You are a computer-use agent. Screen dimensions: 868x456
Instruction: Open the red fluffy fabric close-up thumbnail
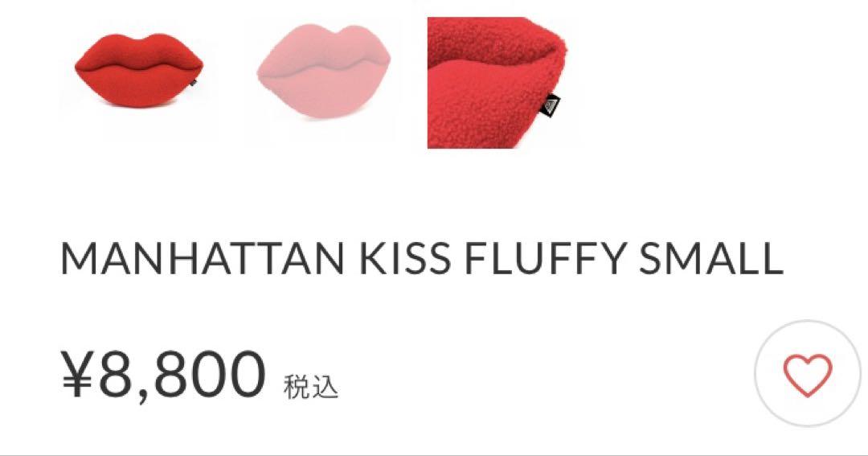[x=497, y=83]
